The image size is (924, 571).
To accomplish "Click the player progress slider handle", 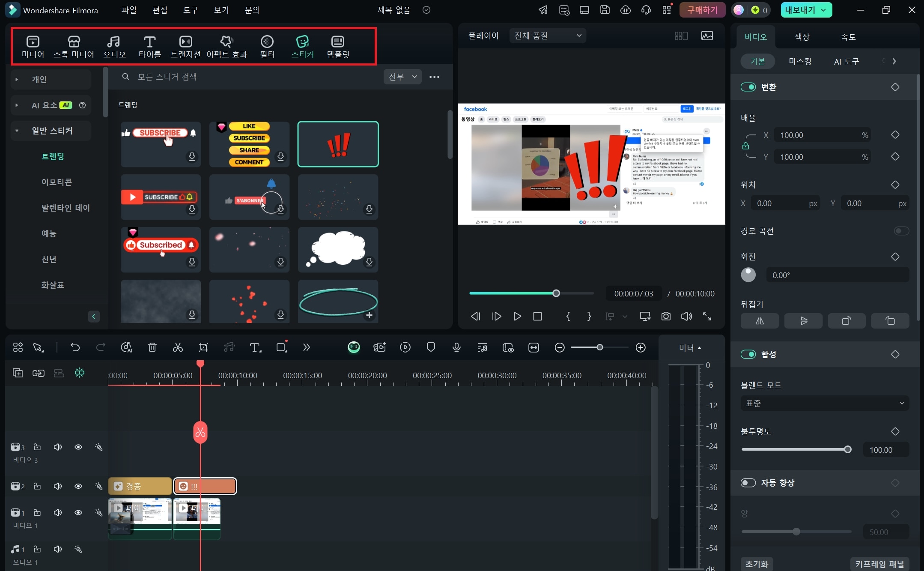I will click(556, 293).
